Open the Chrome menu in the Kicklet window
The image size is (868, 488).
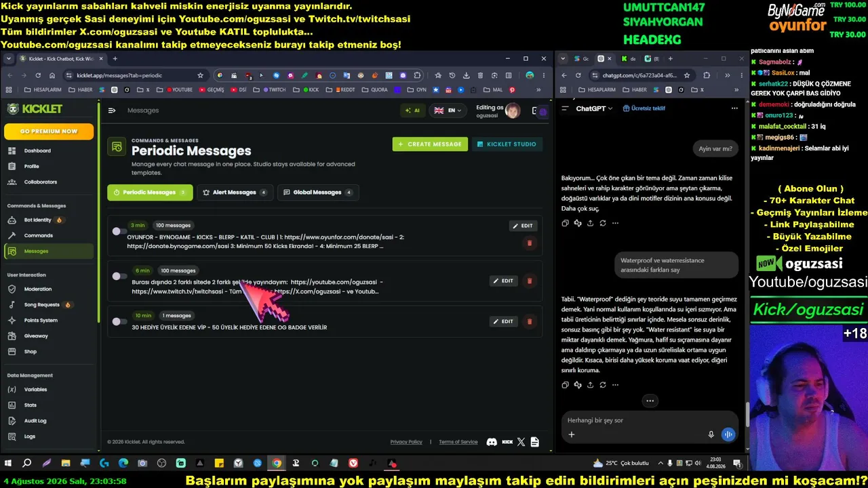coord(544,75)
